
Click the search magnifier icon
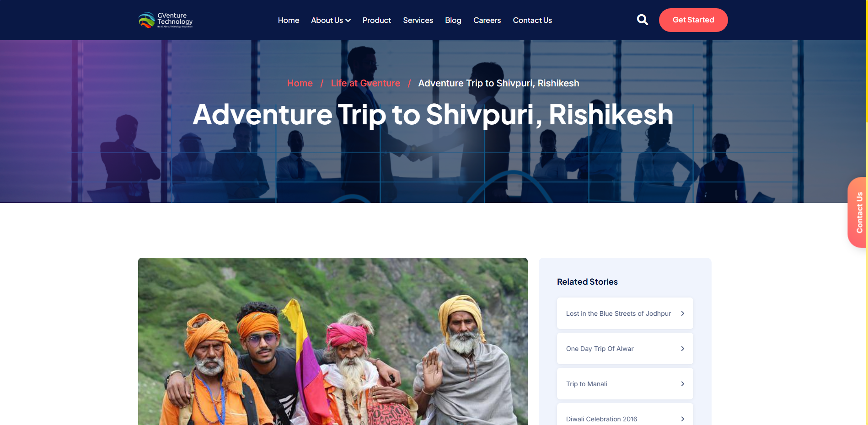click(642, 20)
